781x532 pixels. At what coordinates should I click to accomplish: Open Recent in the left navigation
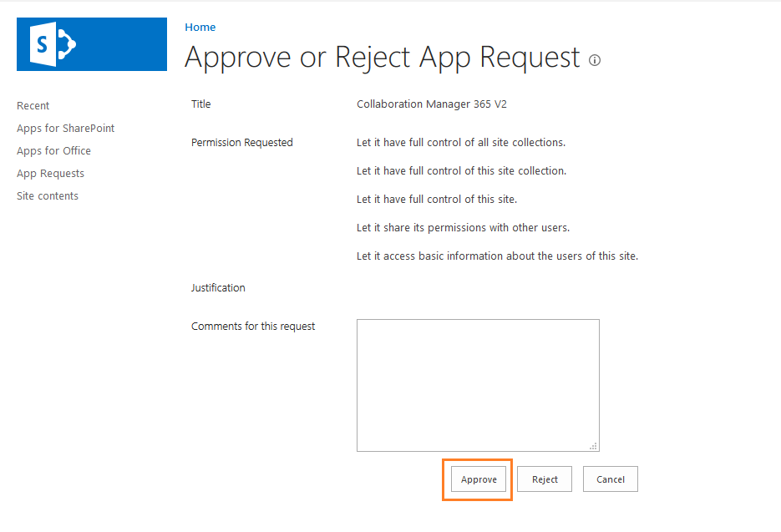coord(33,105)
